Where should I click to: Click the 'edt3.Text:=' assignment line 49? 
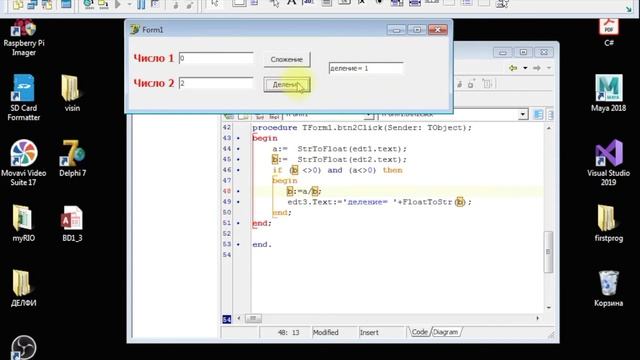coord(379,202)
